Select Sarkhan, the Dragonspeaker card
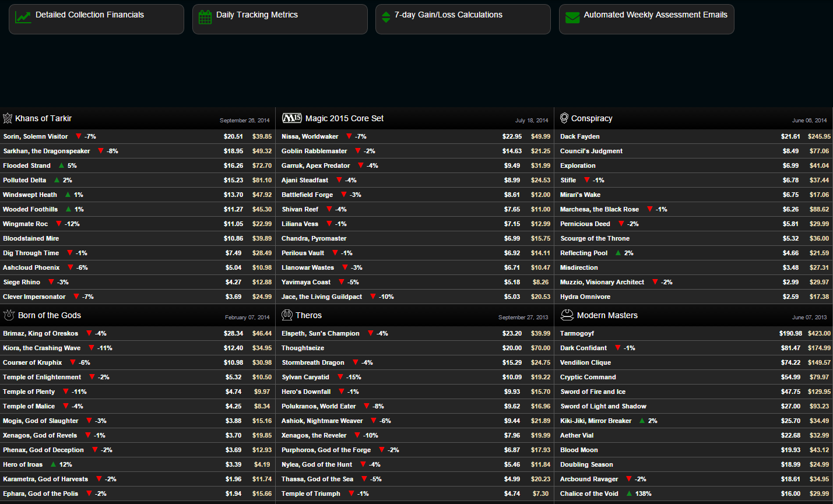This screenshot has height=504, width=833. coord(47,151)
